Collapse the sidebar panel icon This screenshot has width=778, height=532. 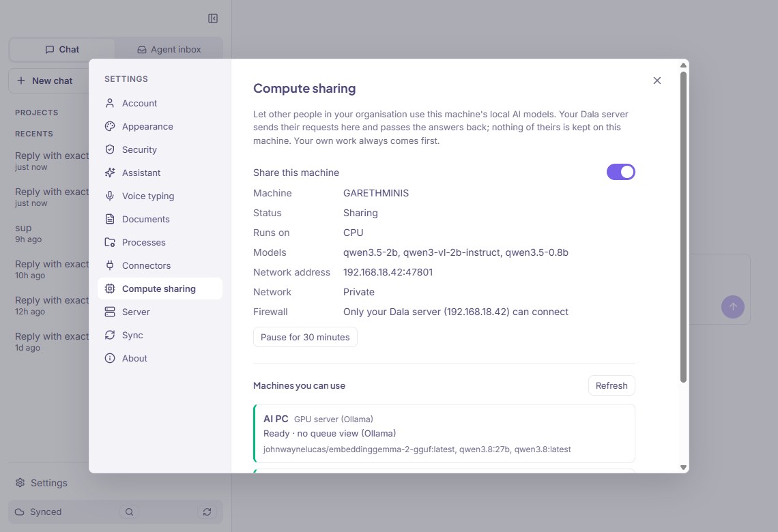[x=213, y=18]
